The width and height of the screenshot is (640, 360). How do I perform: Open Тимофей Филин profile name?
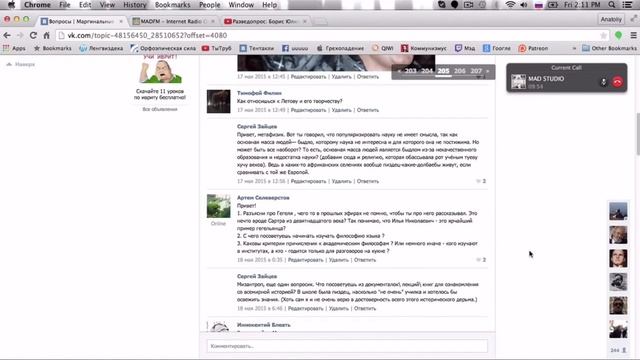click(x=259, y=93)
